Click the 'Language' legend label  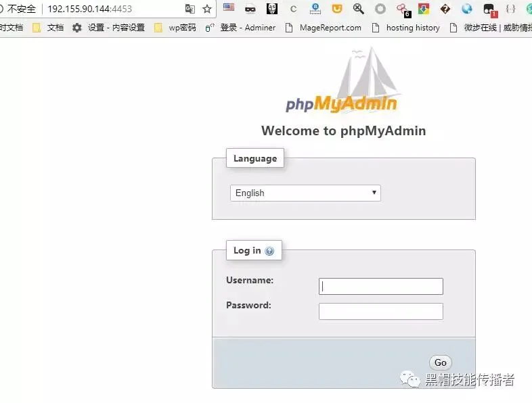pyautogui.click(x=255, y=159)
